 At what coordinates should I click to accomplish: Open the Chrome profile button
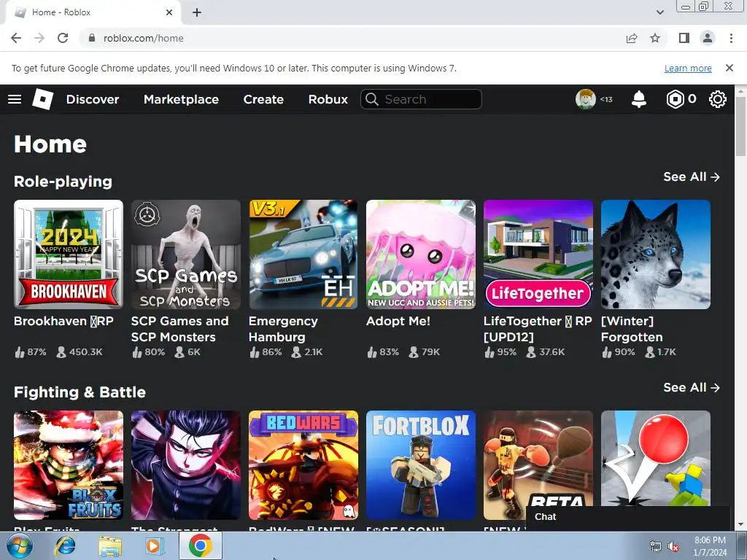[x=708, y=38]
